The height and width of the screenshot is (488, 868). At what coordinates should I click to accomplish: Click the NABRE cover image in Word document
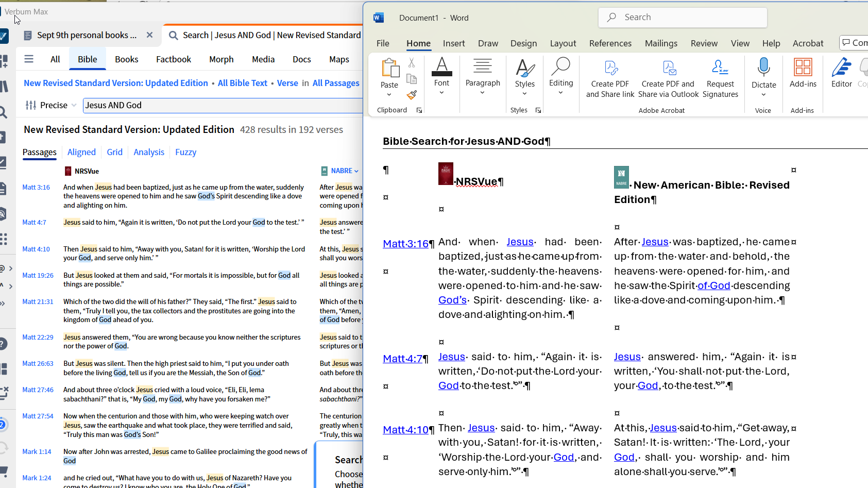click(x=621, y=177)
